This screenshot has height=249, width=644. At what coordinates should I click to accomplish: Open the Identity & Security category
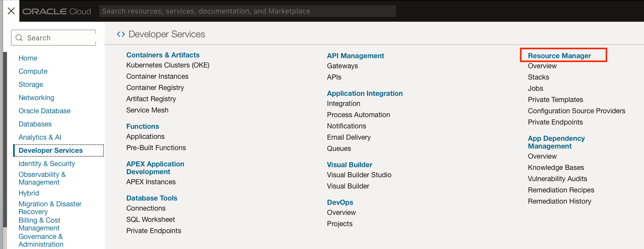[47, 164]
